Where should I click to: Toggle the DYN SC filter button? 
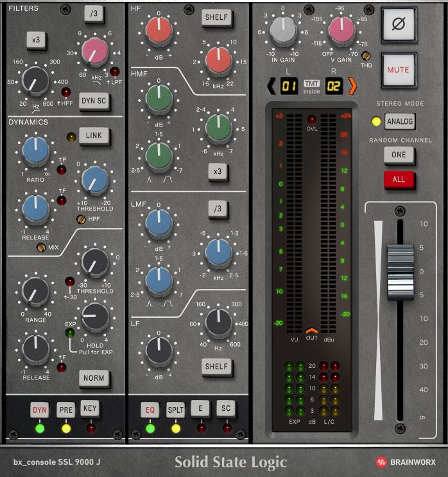tap(94, 101)
